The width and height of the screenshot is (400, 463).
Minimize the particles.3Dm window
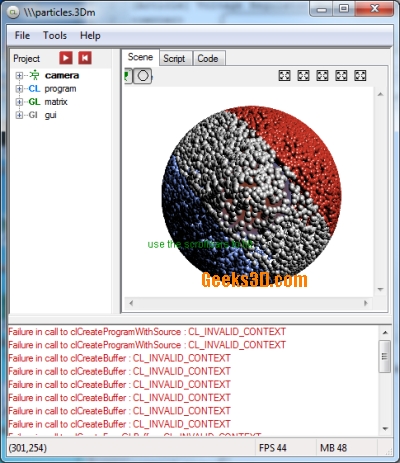pos(322,9)
